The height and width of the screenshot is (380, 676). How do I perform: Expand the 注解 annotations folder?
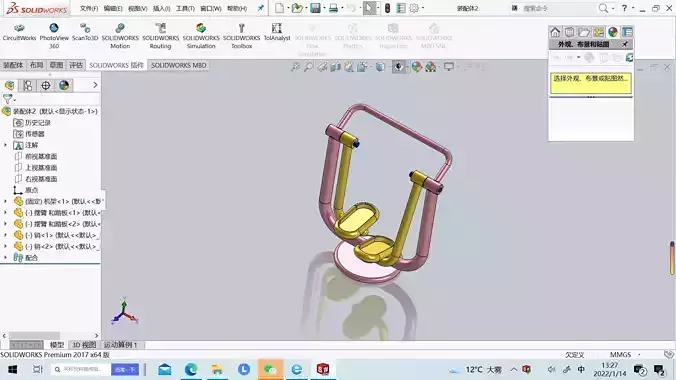point(5,145)
